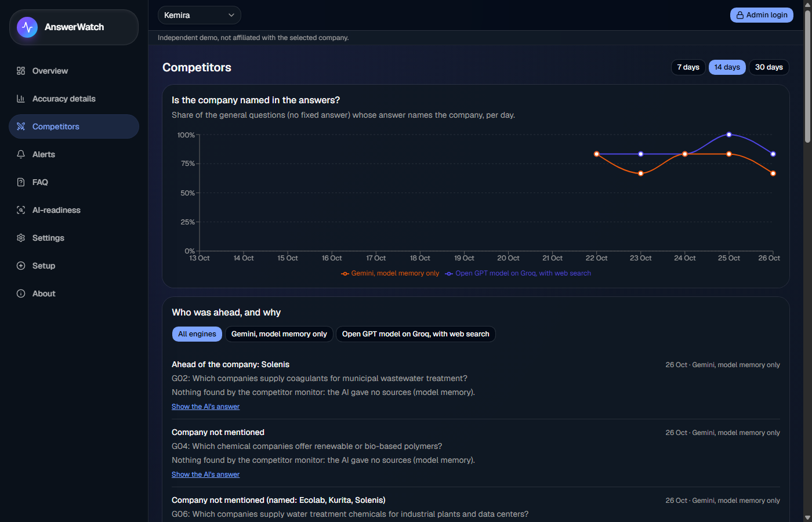Navigate to the AI-readiness page
Viewport: 812px width, 522px height.
tap(74, 210)
